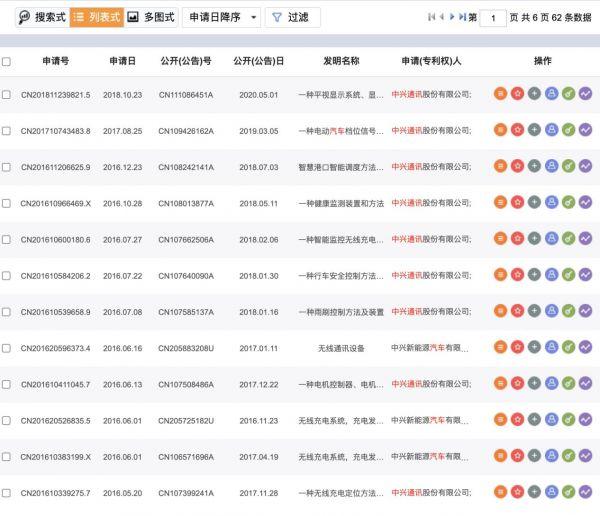Viewport: 600px width, 516px height.
Task: Go to previous page arrow
Action: point(442,17)
